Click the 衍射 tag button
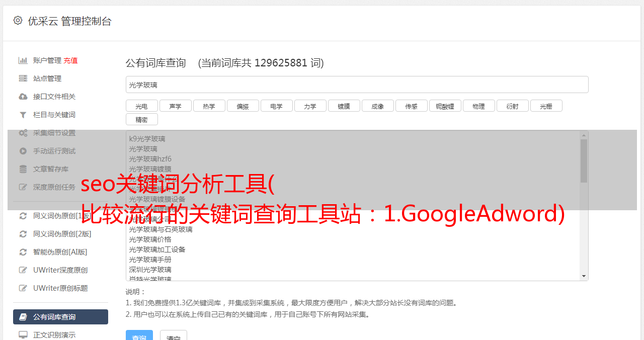Viewport: 644px width, 340px height. pos(512,106)
